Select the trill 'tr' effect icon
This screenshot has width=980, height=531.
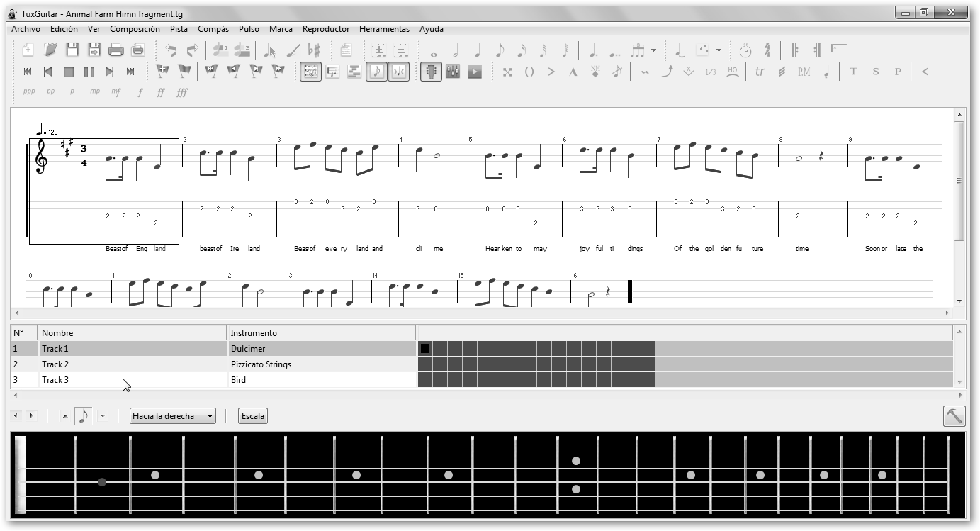[x=760, y=72]
